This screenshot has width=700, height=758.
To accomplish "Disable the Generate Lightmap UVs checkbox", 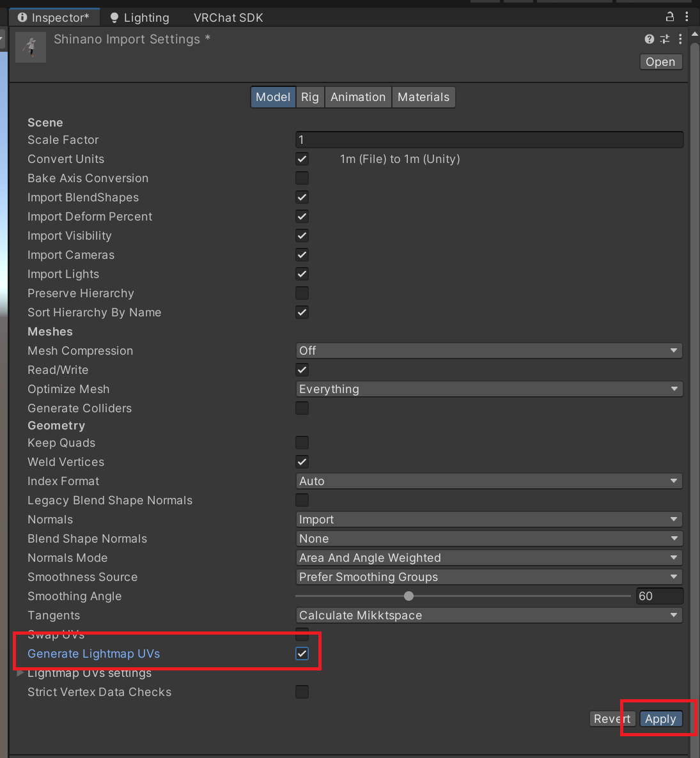I will click(x=302, y=654).
